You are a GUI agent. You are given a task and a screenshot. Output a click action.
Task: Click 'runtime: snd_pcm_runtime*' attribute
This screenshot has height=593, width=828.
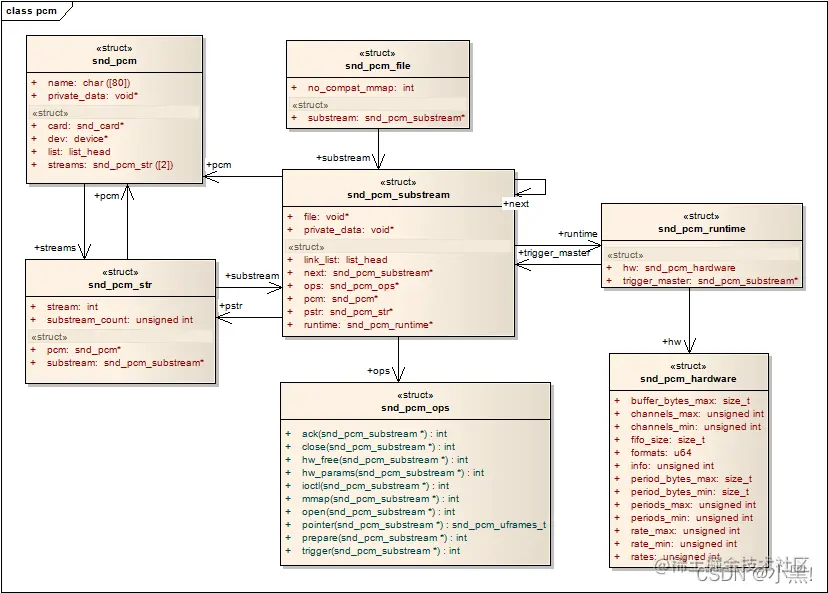click(368, 325)
